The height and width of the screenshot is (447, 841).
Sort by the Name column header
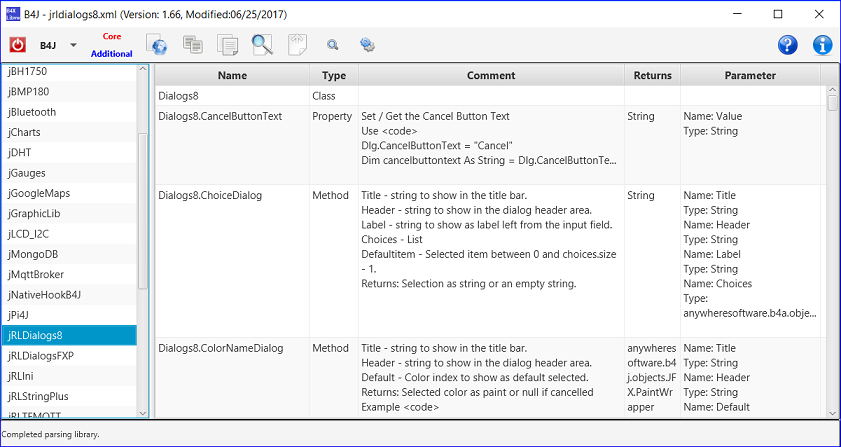(232, 75)
